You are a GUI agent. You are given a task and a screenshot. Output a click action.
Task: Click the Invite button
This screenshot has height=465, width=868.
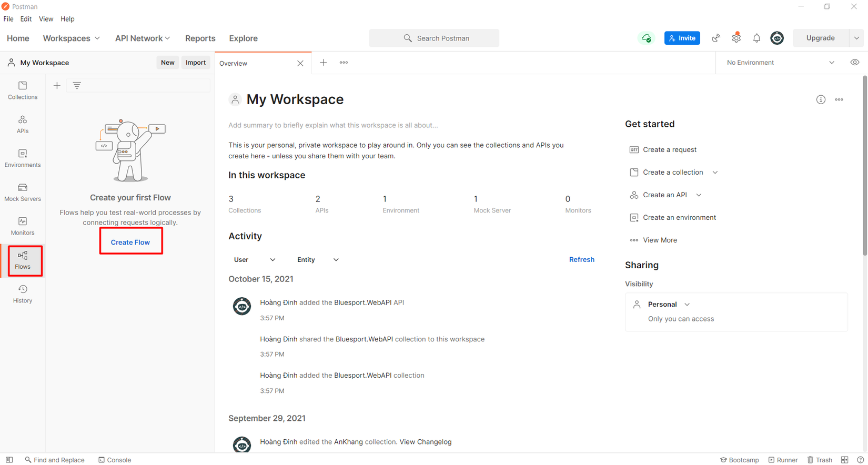pos(682,38)
